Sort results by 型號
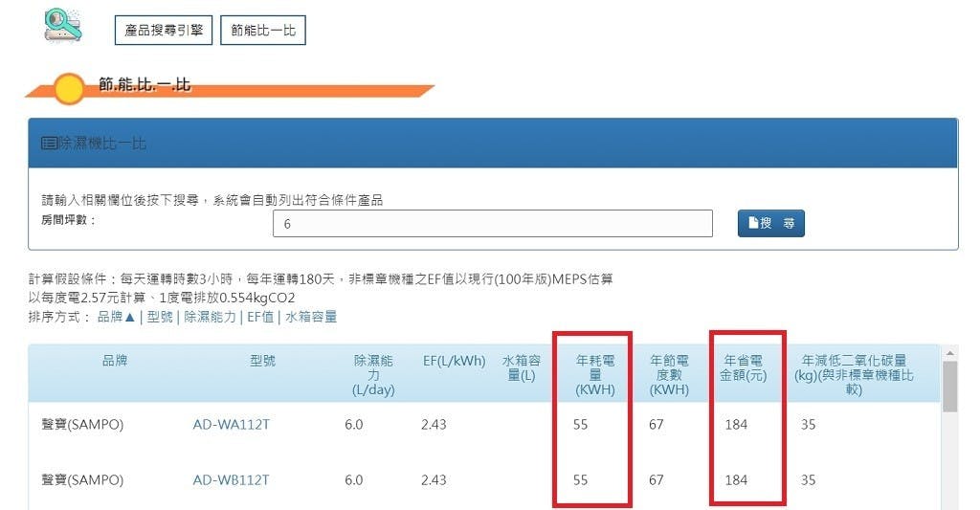Image resolution: width=980 pixels, height=510 pixels. (x=160, y=317)
